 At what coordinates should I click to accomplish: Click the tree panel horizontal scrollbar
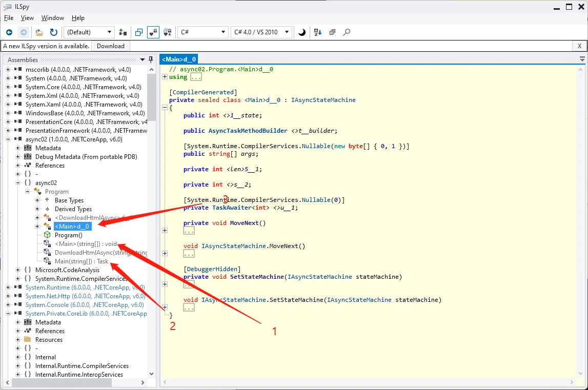coord(62,382)
